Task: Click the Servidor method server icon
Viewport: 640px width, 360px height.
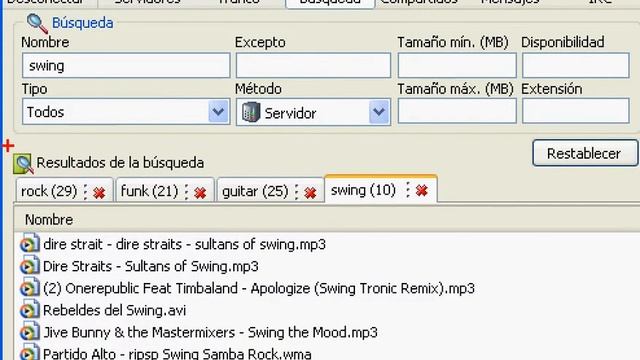Action: click(x=251, y=112)
